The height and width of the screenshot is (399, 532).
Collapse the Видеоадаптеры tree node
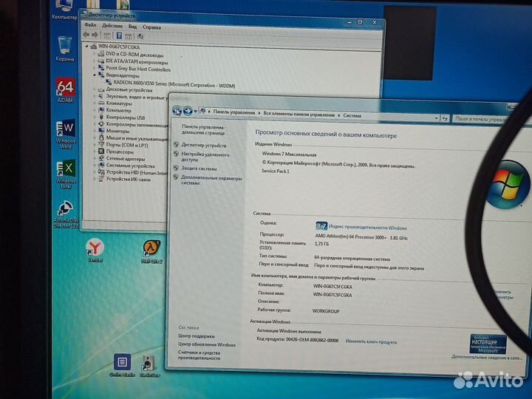point(94,75)
